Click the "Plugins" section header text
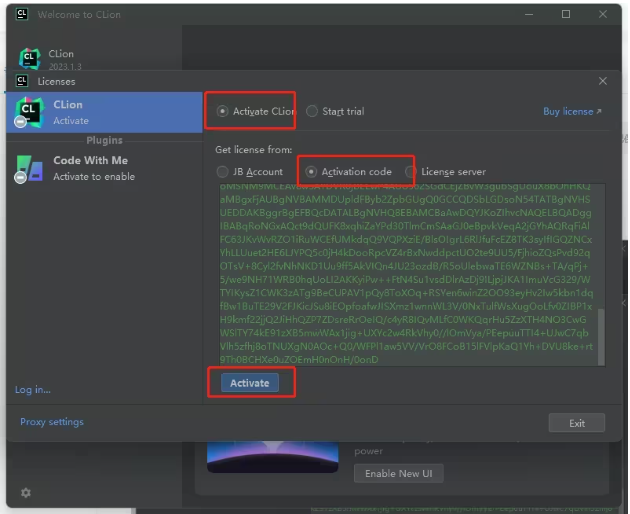Screen dimensions: 630x514 point(104,140)
